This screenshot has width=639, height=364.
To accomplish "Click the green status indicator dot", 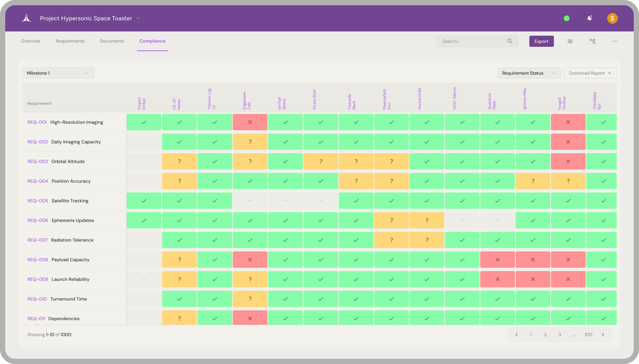I will 567,18.
